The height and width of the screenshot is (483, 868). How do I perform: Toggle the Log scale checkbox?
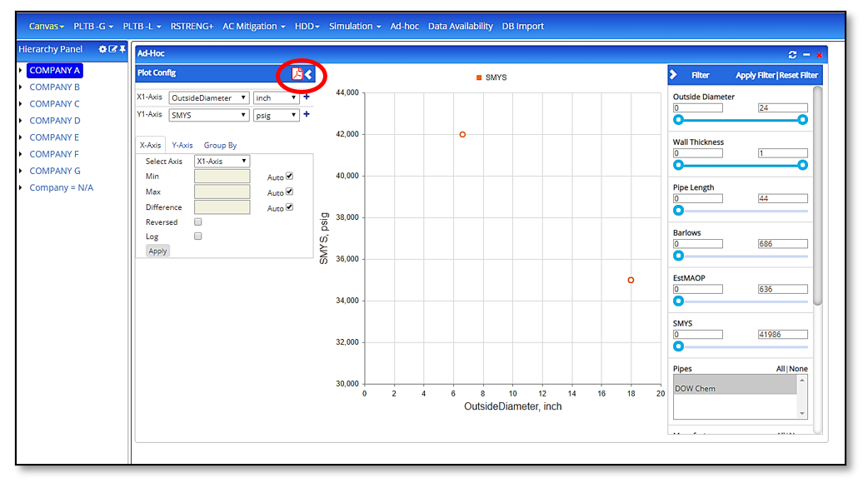coord(197,236)
